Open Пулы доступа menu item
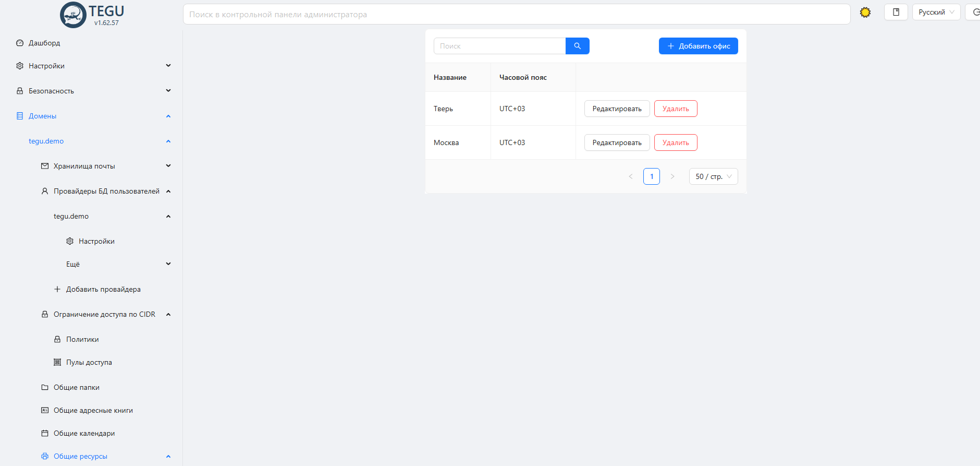This screenshot has height=466, width=980. (89, 362)
